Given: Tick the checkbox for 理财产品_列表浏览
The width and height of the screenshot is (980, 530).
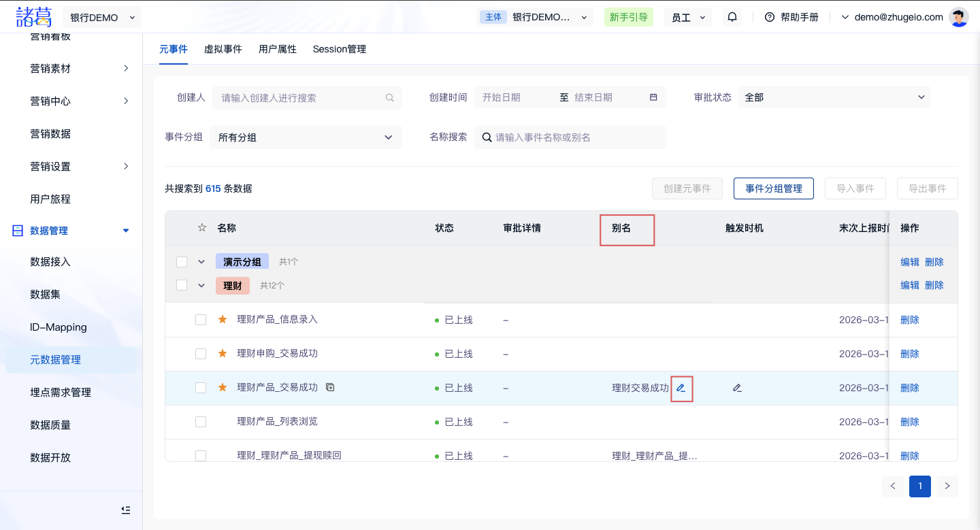Looking at the screenshot, I should [x=201, y=422].
